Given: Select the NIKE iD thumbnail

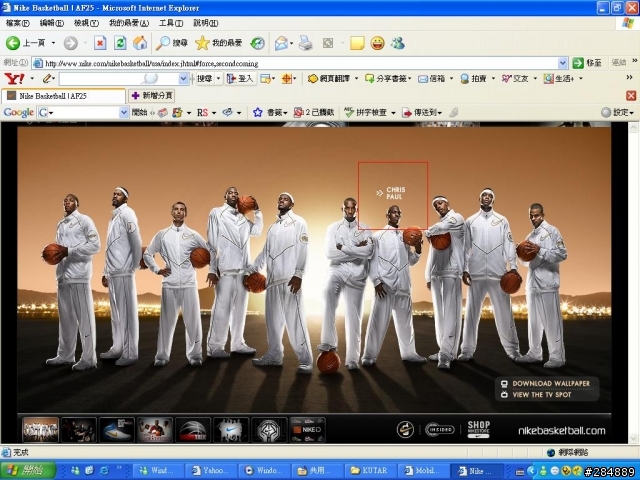Looking at the screenshot, I should (x=307, y=430).
